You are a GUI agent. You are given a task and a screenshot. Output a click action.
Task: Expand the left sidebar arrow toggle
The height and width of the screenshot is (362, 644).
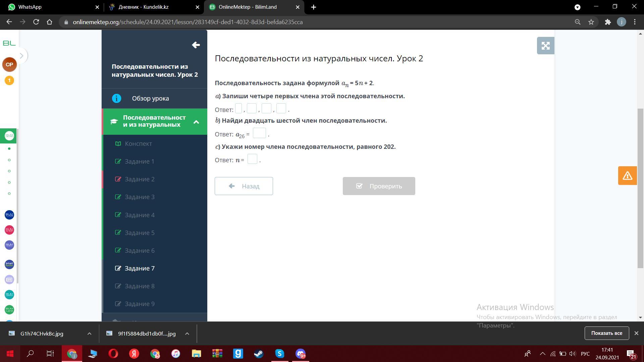click(21, 56)
